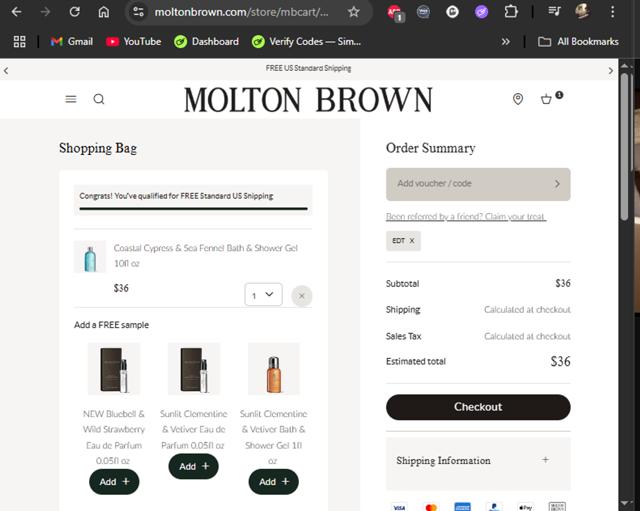Open the store locator pin icon
Screen dimensions: 640x511
[x=518, y=99]
